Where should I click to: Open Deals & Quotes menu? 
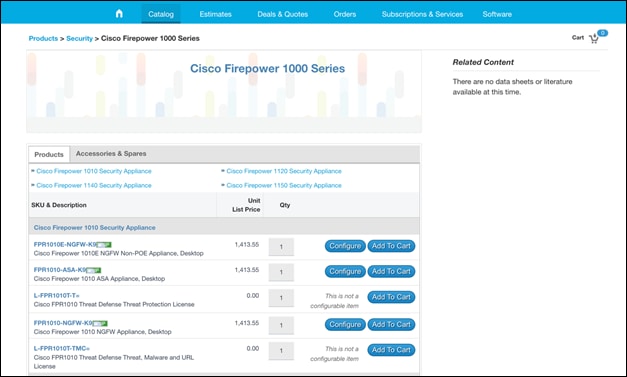(282, 14)
